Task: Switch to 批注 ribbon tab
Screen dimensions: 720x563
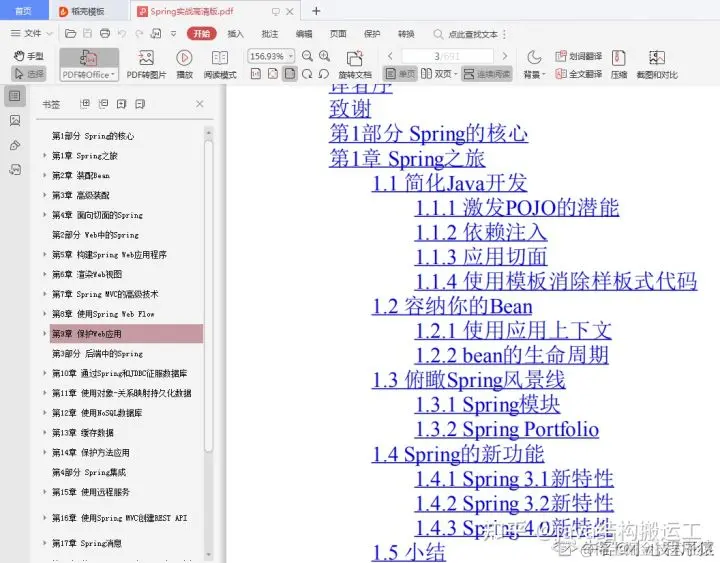Action: 270,34
